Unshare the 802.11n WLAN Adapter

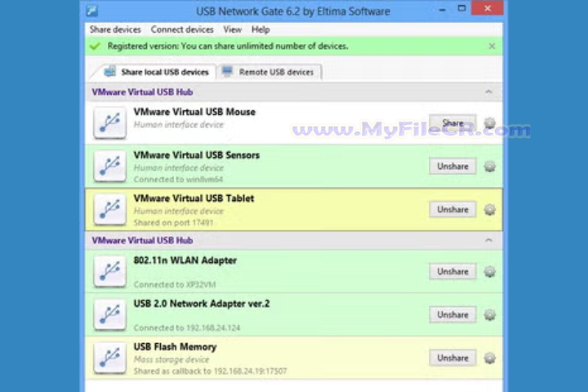pos(452,272)
